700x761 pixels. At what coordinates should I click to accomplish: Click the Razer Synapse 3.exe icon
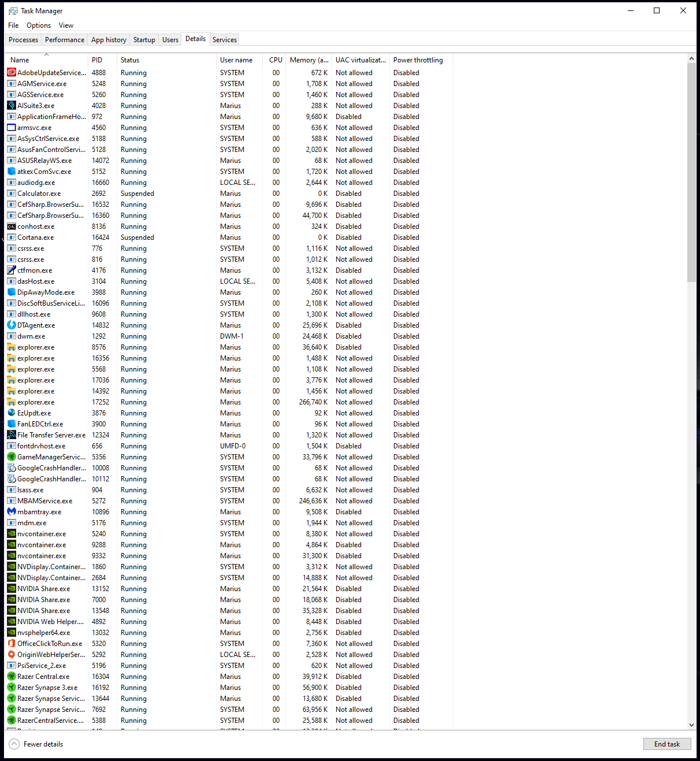12,688
